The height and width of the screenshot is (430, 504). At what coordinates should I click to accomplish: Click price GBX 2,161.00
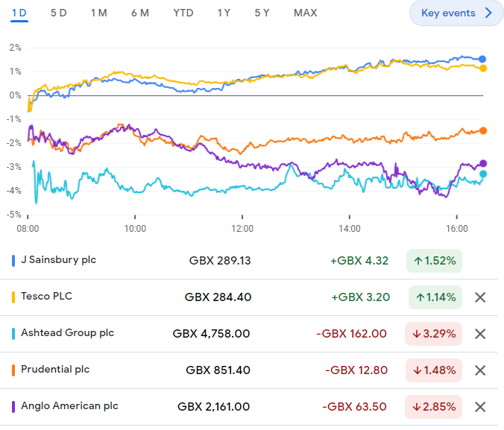(213, 407)
